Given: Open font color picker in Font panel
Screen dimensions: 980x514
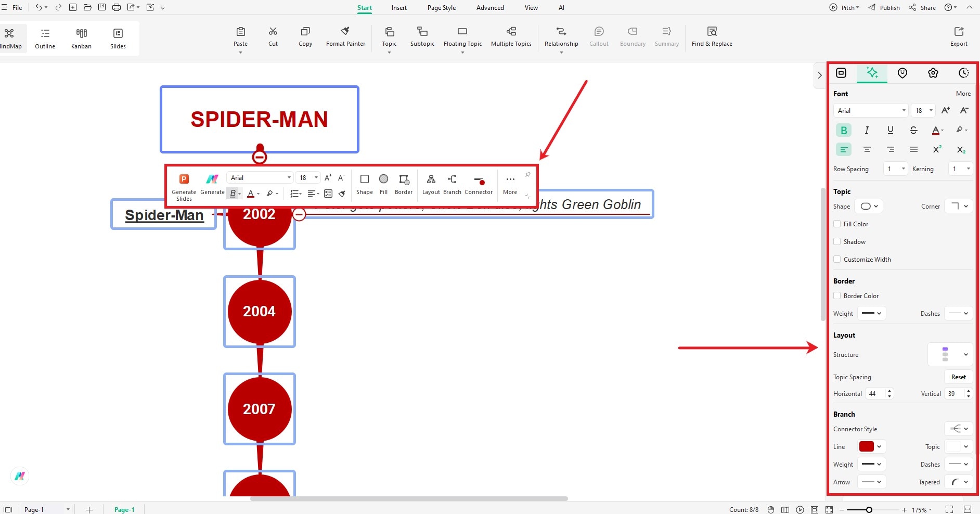Looking at the screenshot, I should [938, 130].
